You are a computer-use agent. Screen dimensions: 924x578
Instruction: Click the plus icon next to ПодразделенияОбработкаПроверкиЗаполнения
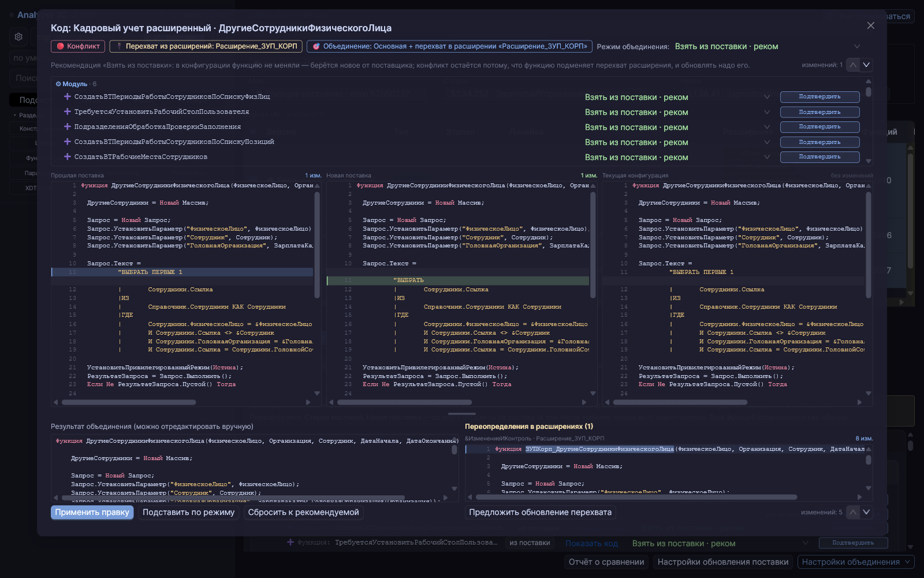tap(68, 127)
